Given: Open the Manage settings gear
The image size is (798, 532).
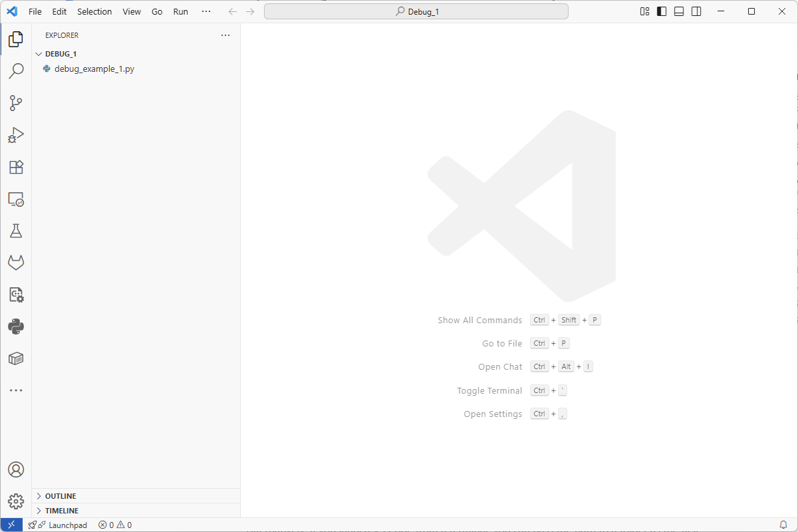Looking at the screenshot, I should coord(16,501).
